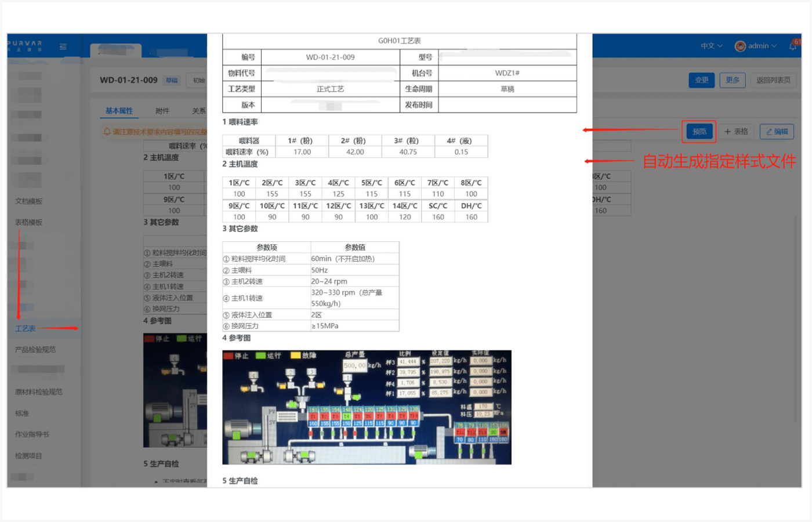Click the 草稿 draft status tag
Viewport: 812px width, 522px height.
[x=172, y=81]
